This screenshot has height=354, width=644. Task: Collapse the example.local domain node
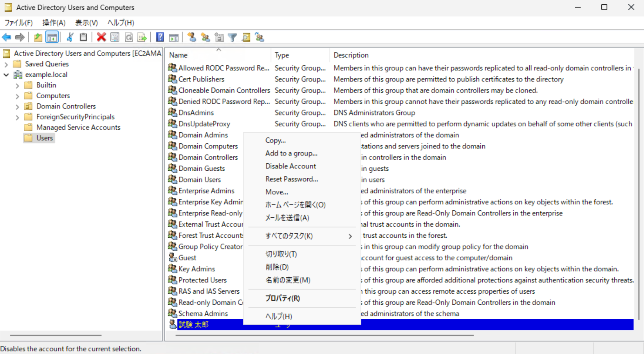click(x=6, y=75)
